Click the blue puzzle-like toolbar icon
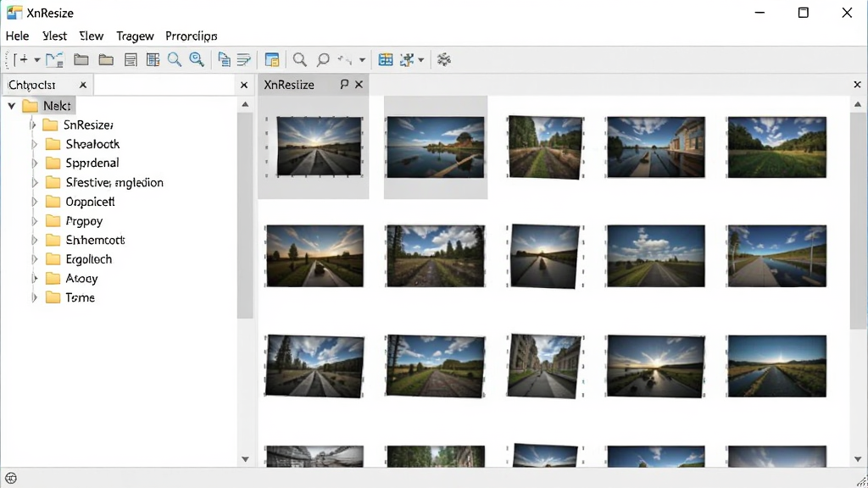The image size is (868, 488). (x=407, y=60)
